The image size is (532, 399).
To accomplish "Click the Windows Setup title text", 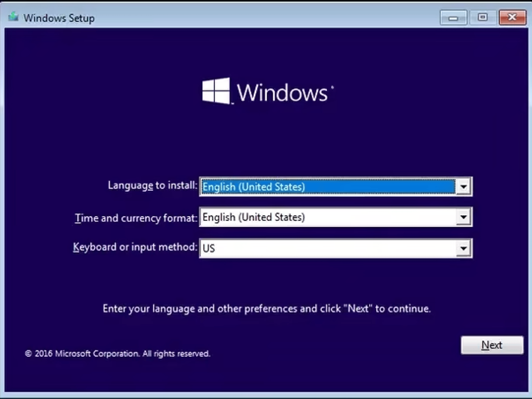I will coord(59,18).
